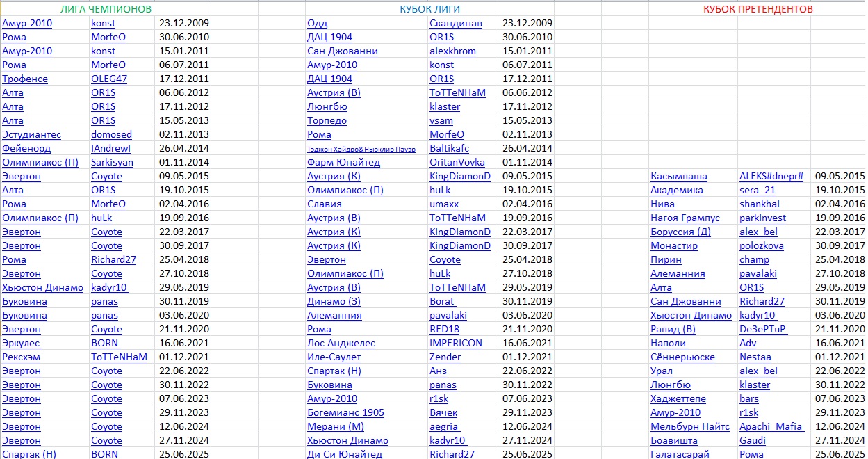Follow the Baltikafc manager link
The height and width of the screenshot is (459, 868).
(449, 148)
